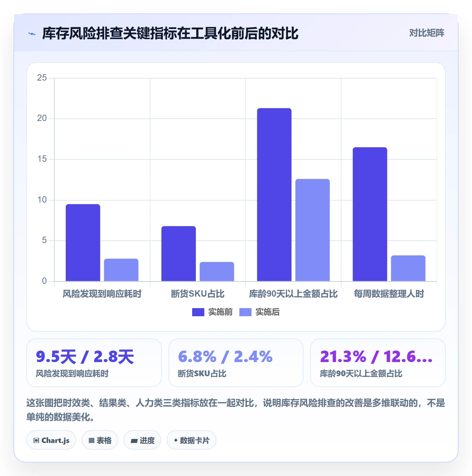The height and width of the screenshot is (476, 472).
Task: Click the lightning icon beside the title
Action: (x=32, y=34)
